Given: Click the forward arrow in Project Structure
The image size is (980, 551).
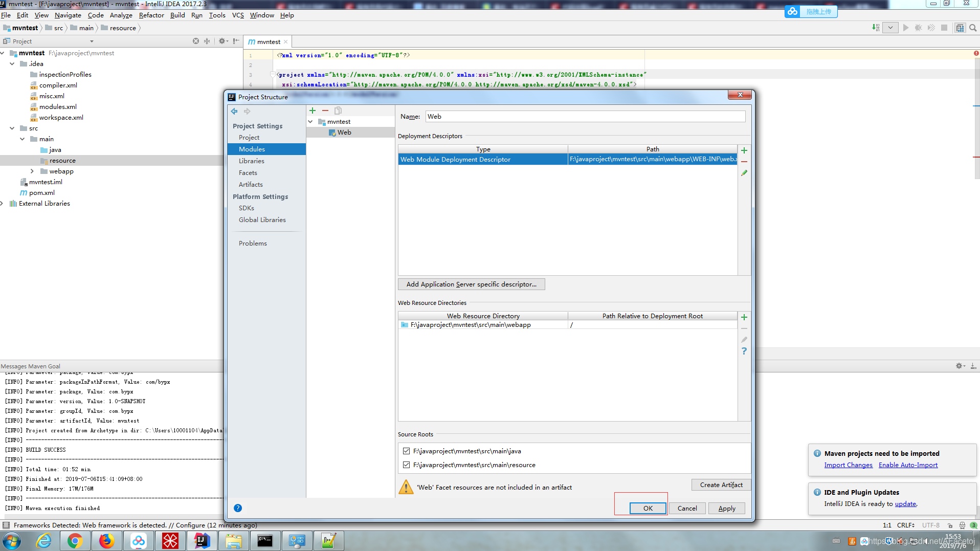Looking at the screenshot, I should click(x=248, y=111).
